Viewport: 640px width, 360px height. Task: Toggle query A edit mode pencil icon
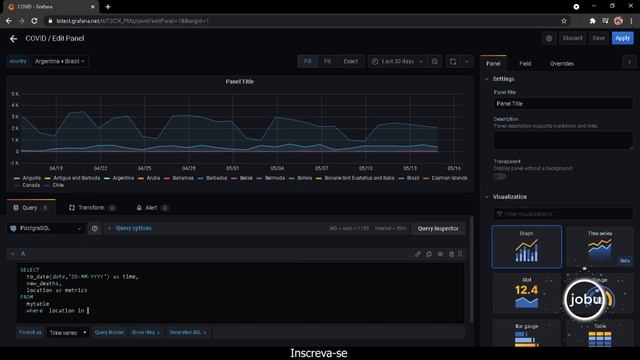point(418,254)
